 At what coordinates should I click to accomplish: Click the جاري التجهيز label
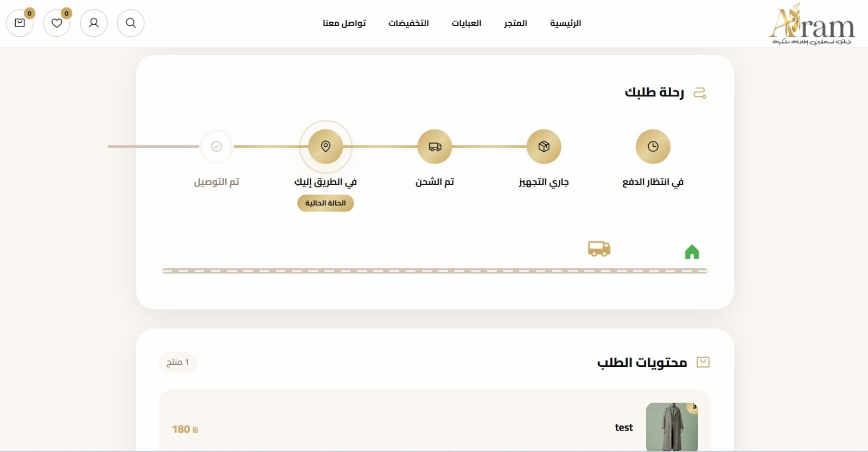[x=544, y=182]
